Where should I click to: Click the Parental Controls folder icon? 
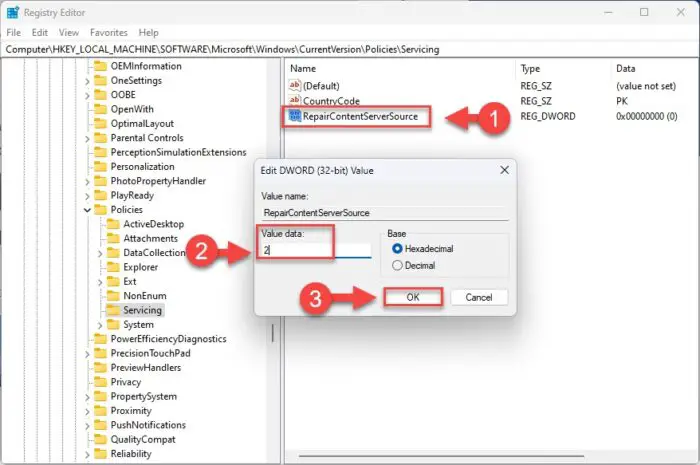[100, 138]
